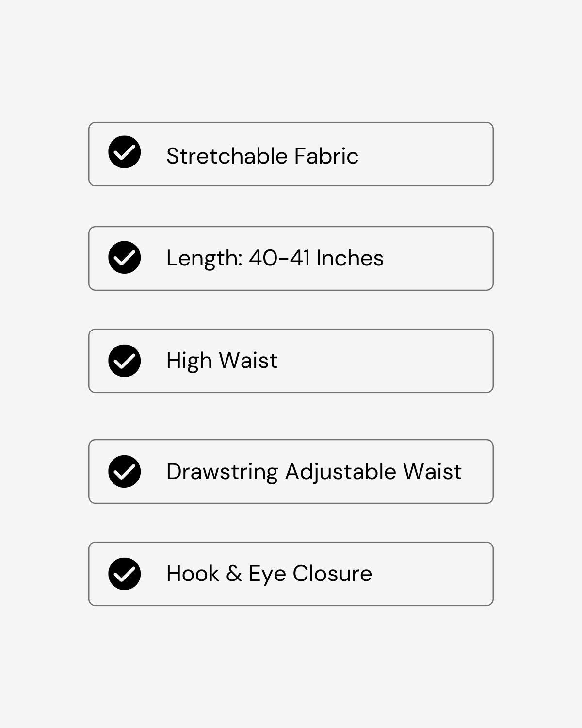Toggle the Drawstring Adjustable Waist checkmark
The image size is (582, 728).
click(x=125, y=471)
